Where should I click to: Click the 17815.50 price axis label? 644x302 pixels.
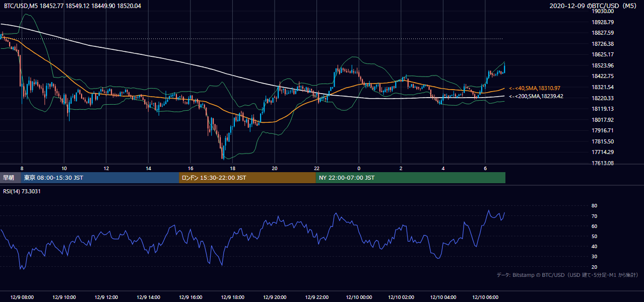pyautogui.click(x=603, y=141)
